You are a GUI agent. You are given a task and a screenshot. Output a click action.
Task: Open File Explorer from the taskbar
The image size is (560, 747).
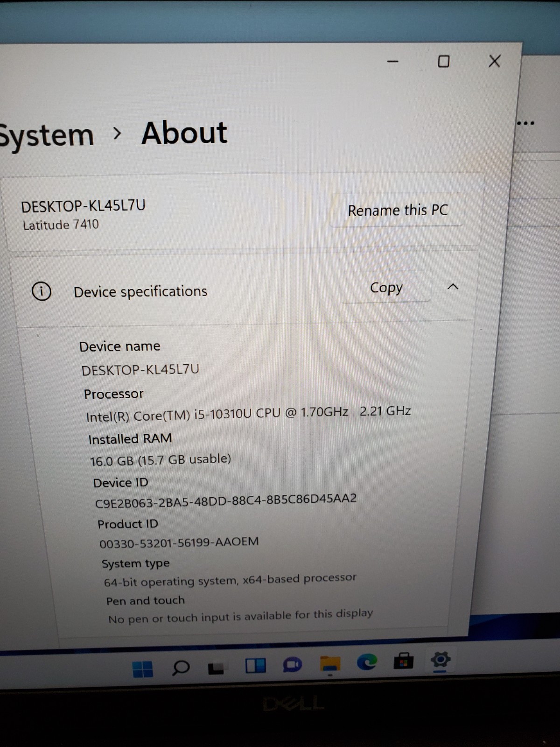pyautogui.click(x=330, y=664)
